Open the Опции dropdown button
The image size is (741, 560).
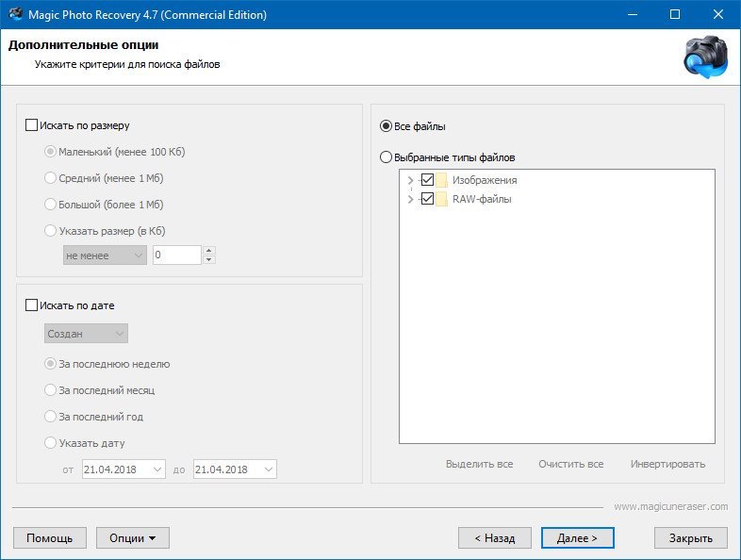133,537
